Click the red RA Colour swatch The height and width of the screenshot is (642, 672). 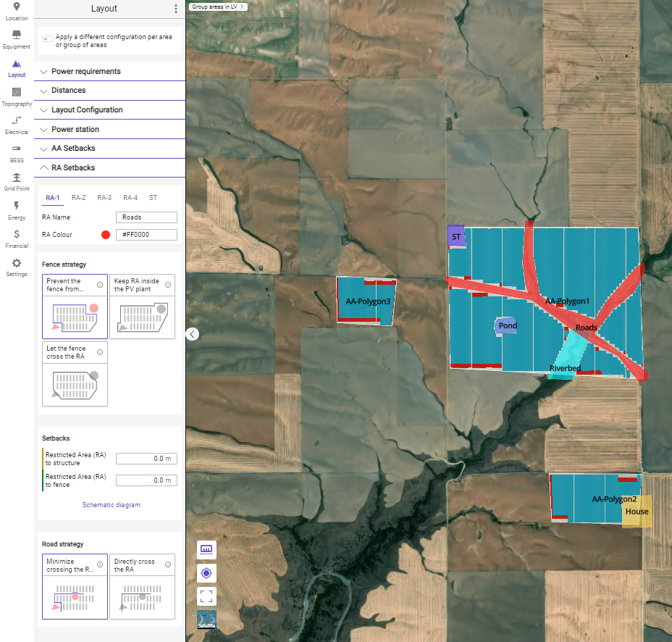(x=106, y=235)
